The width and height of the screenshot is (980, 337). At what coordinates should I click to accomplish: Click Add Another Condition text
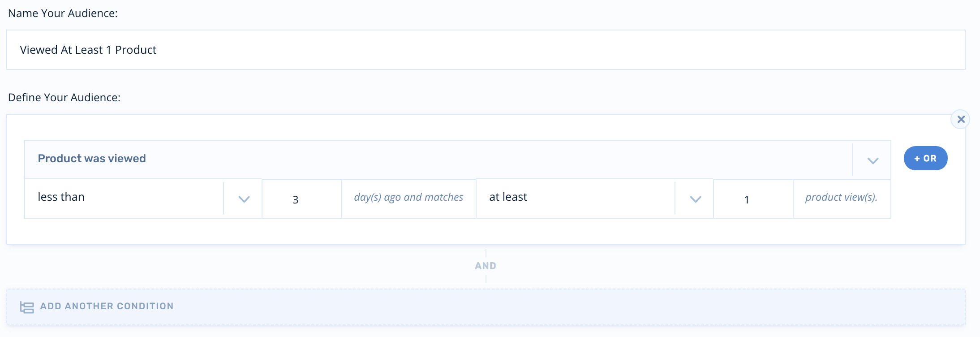point(107,306)
